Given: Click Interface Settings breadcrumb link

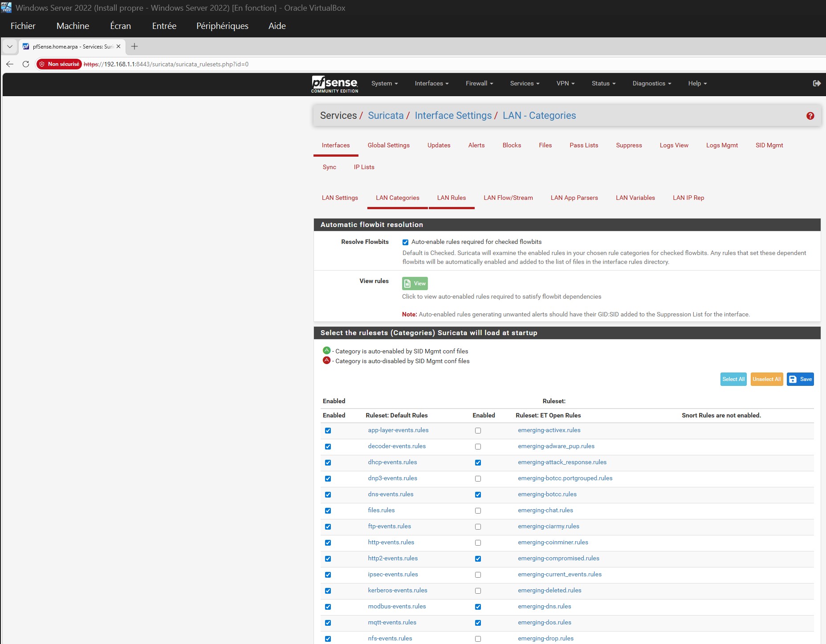Looking at the screenshot, I should pyautogui.click(x=453, y=116).
